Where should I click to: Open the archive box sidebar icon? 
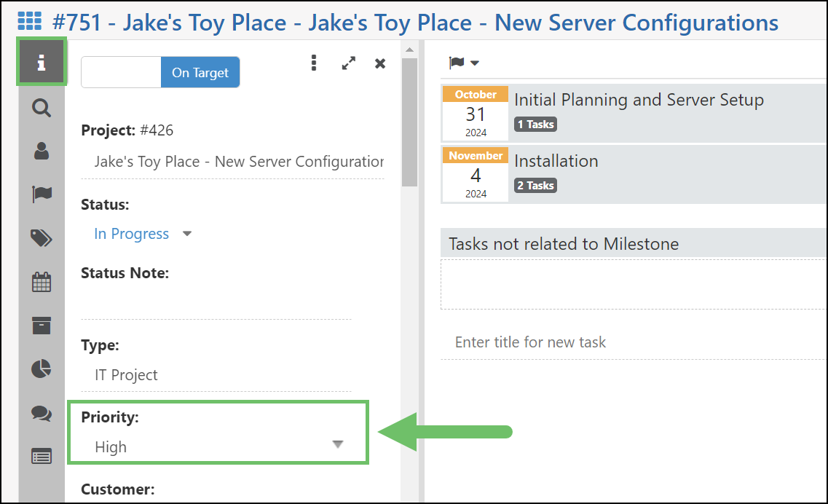pos(42,326)
